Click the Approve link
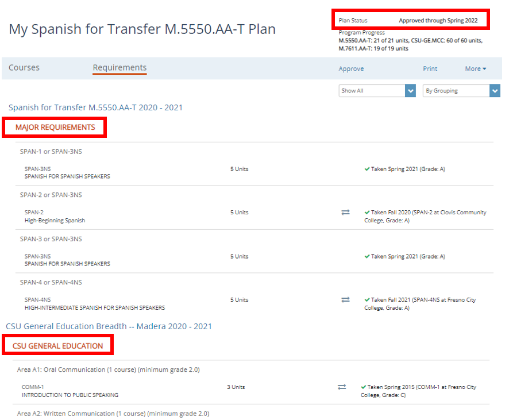 pyautogui.click(x=351, y=69)
